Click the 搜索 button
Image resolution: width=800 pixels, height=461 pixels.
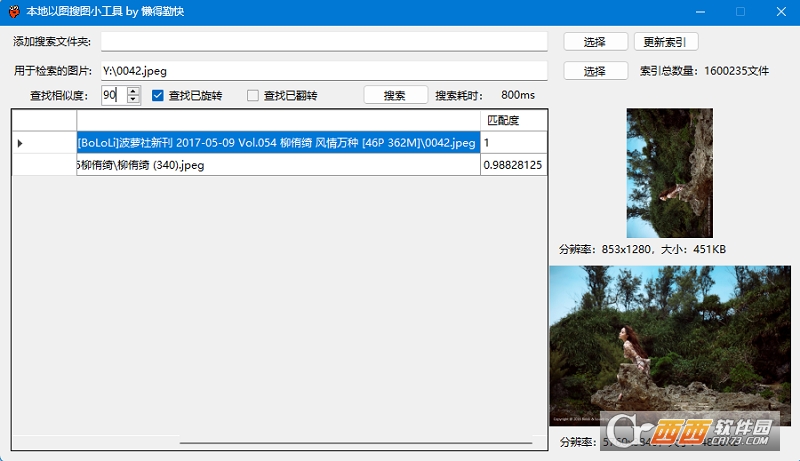coord(395,95)
